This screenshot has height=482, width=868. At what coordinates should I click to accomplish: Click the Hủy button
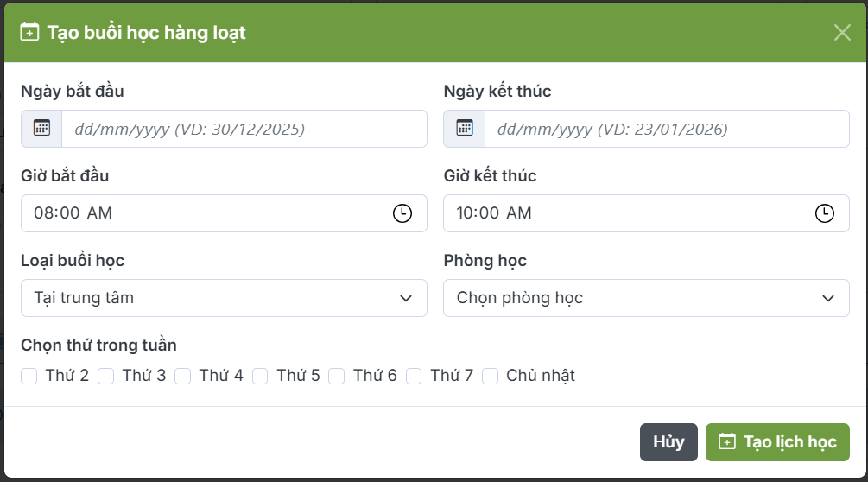668,442
